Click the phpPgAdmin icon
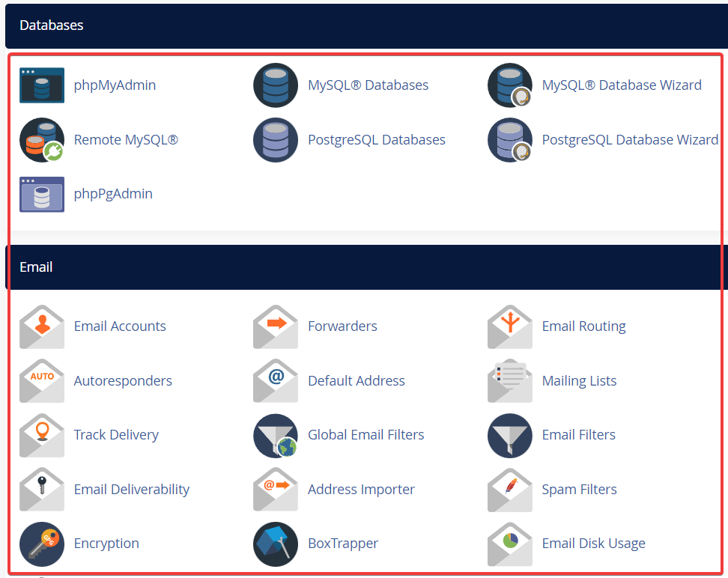 click(42, 194)
